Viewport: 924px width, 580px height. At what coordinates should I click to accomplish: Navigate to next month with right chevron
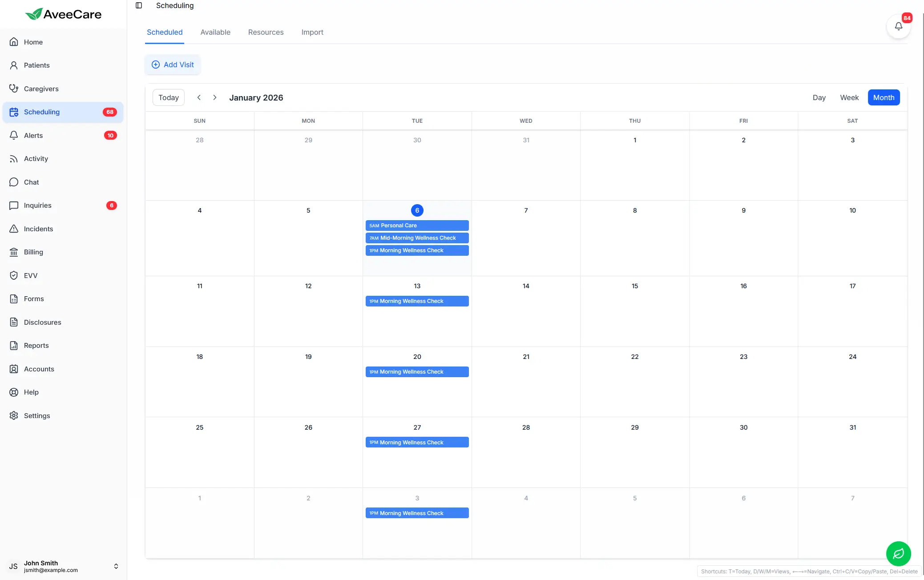pyautogui.click(x=215, y=97)
